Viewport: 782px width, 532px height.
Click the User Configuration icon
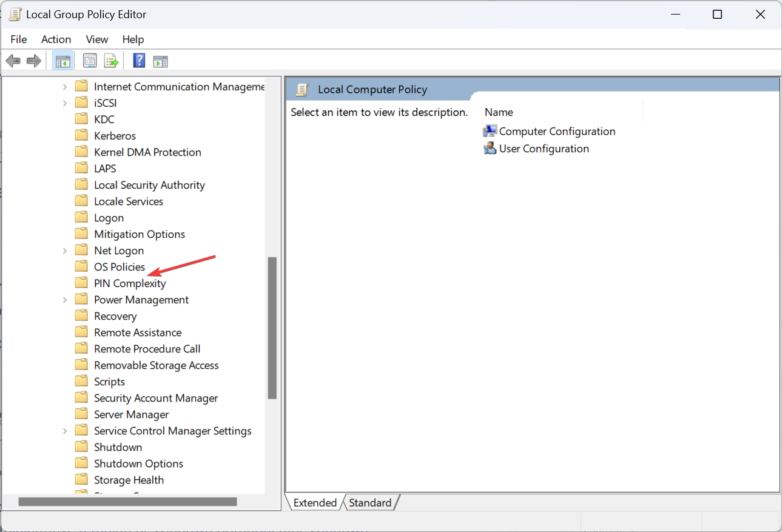coord(490,149)
